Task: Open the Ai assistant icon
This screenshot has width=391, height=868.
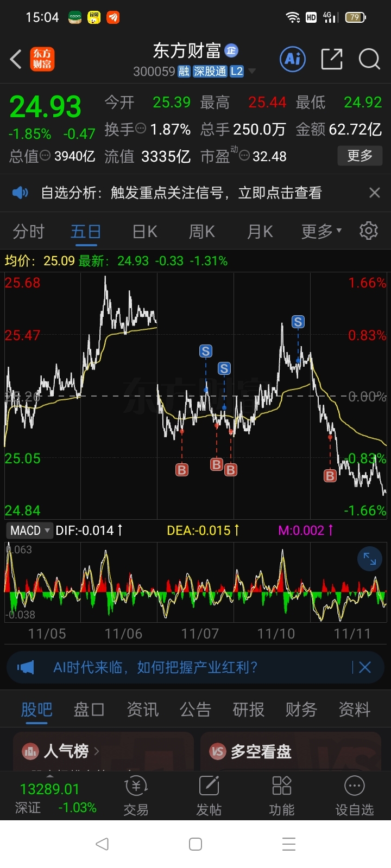Action: 293,59
